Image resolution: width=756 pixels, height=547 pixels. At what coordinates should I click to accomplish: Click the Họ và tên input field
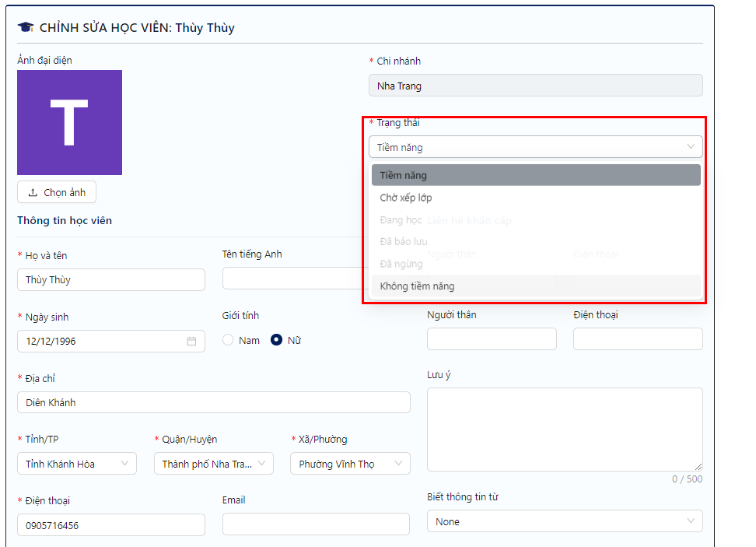click(111, 280)
